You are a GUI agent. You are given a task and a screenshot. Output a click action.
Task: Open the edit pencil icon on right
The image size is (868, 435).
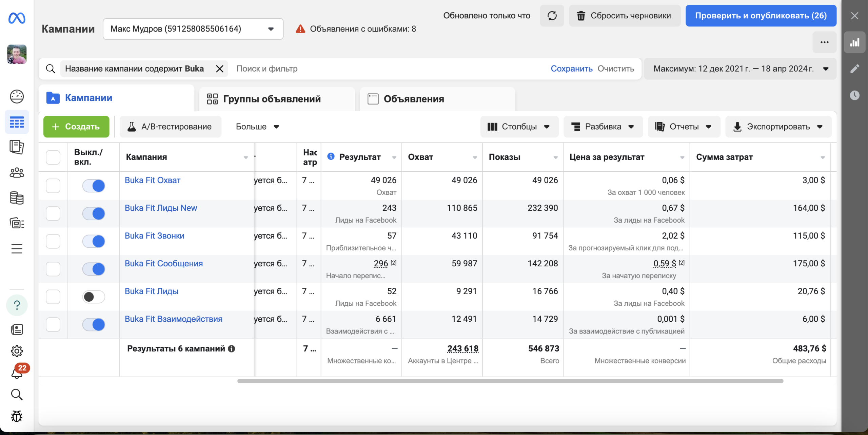tap(854, 69)
